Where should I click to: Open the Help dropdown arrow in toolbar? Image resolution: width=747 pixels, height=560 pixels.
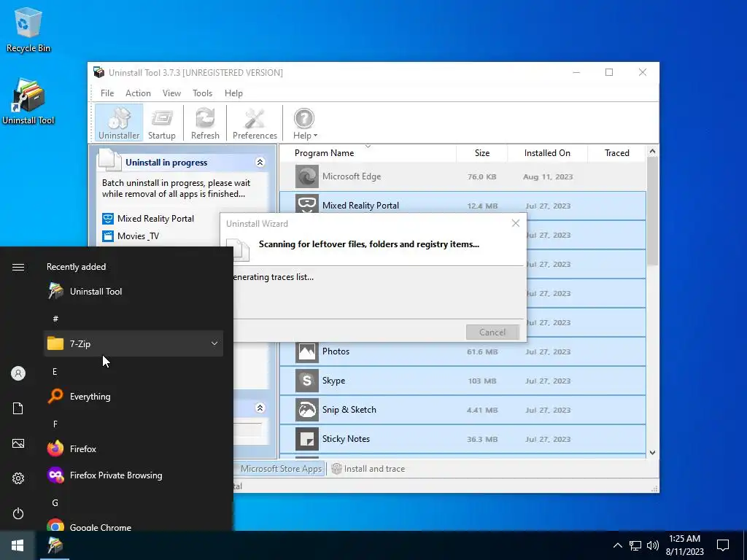click(x=315, y=136)
